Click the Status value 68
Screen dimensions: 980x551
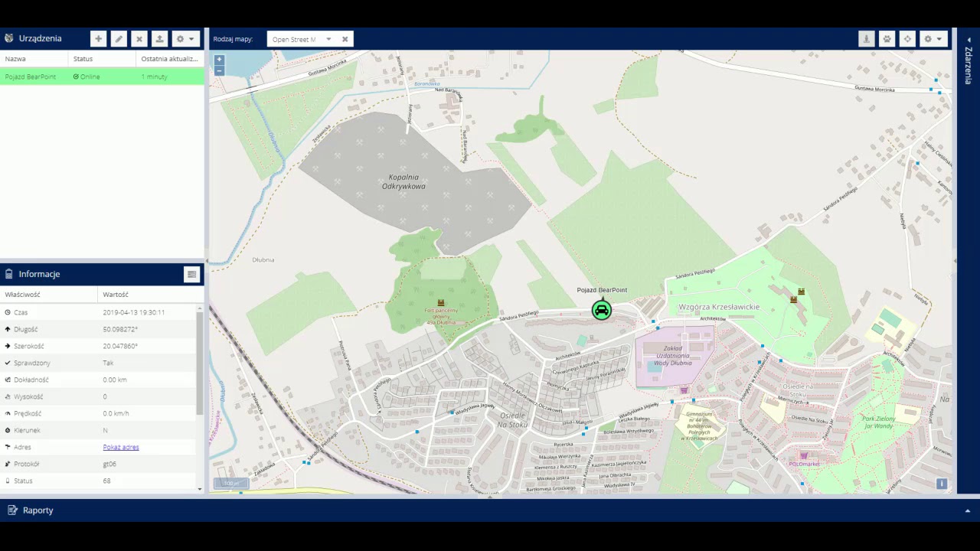point(106,481)
